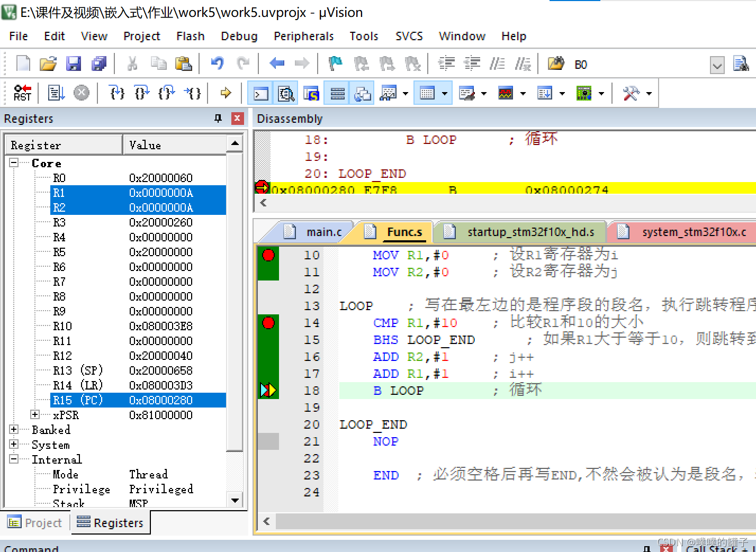Image resolution: width=756 pixels, height=552 pixels.
Task: Click the Run to Cursor Line icon
Action: click(192, 93)
